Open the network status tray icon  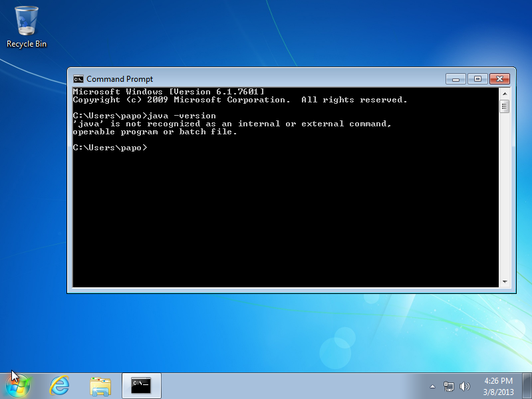[x=448, y=386]
